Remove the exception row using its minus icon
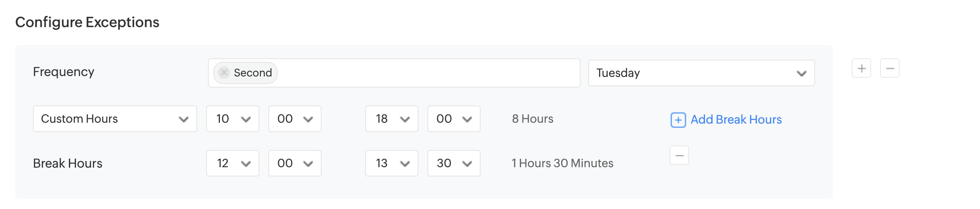Viewport: 980px width, 209px height. click(x=889, y=68)
